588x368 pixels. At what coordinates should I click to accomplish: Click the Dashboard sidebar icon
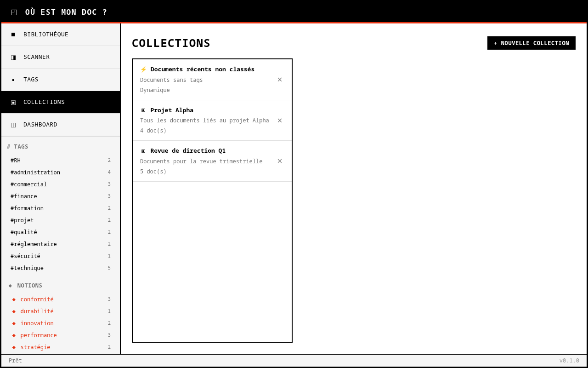pyautogui.click(x=12, y=124)
